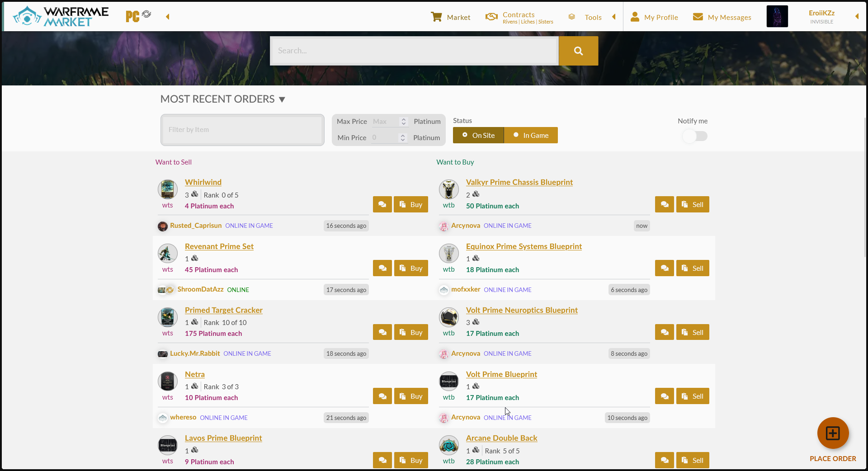Screen dimensions: 868x471
Task: Open Warframe Market home logo
Action: pyautogui.click(x=61, y=17)
